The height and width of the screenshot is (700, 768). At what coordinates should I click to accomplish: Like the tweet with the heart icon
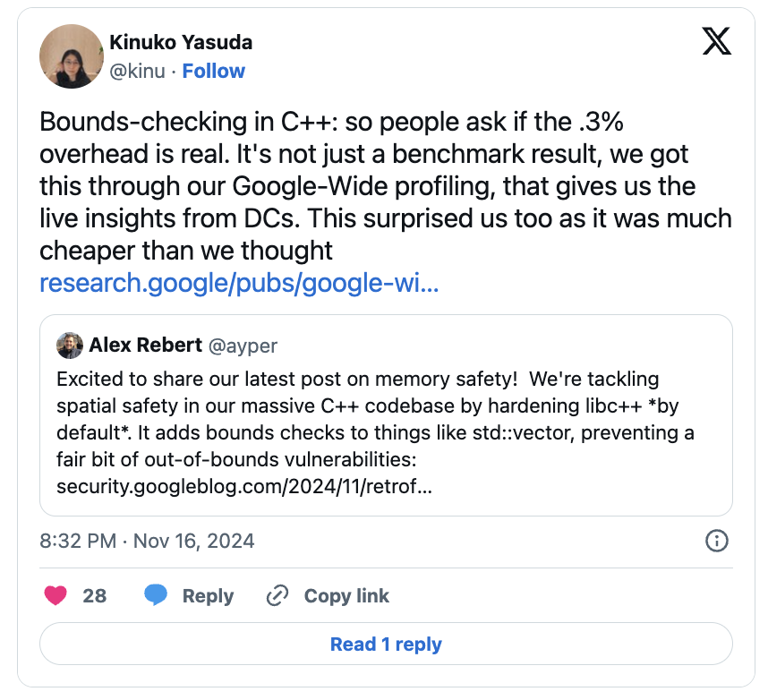[56, 596]
